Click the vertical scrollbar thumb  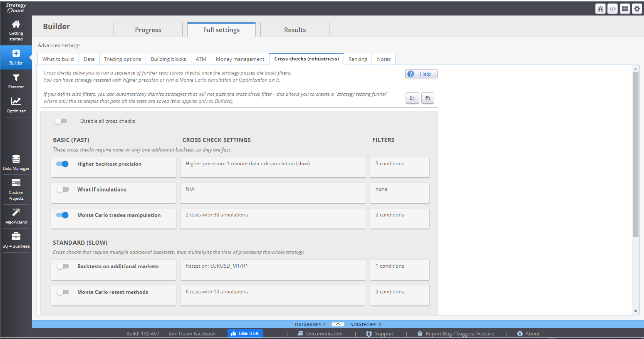coord(636,154)
